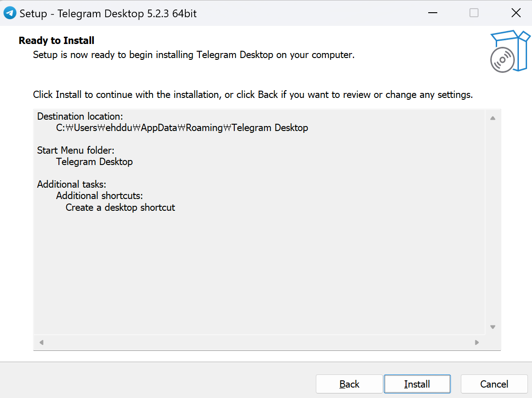
Task: Click 'Destination location:' label
Action: [x=80, y=116]
